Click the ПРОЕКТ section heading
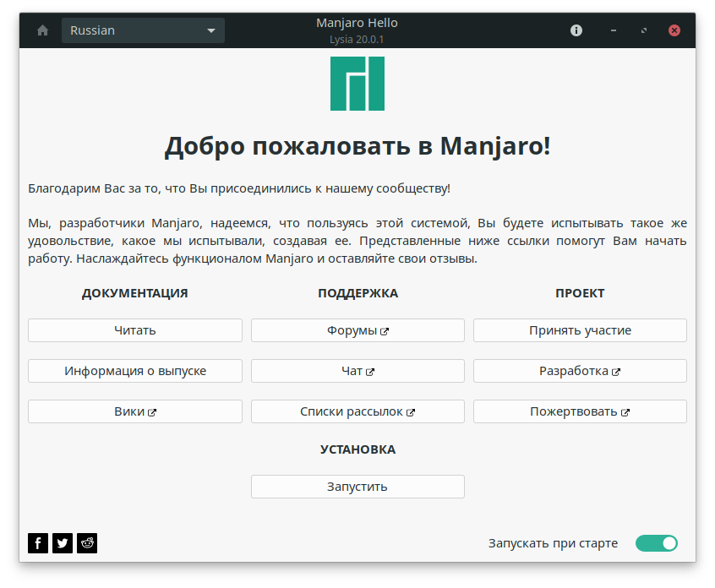The image size is (715, 588). point(580,293)
